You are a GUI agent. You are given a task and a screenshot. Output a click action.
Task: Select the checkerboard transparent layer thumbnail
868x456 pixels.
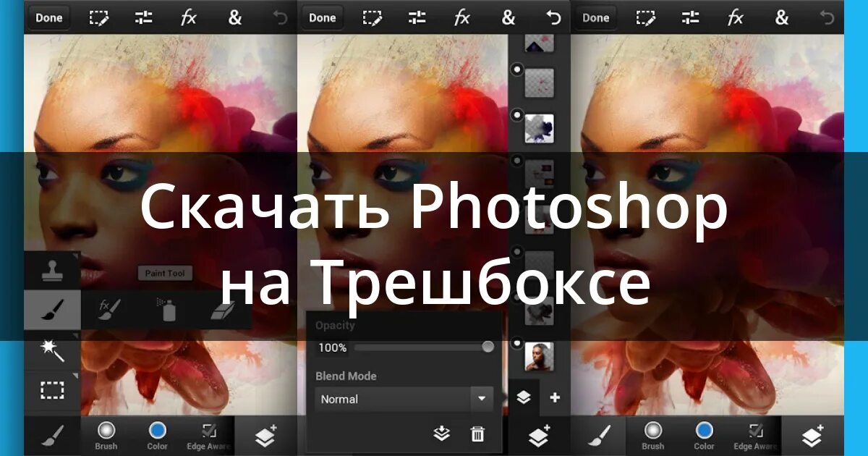point(539,83)
